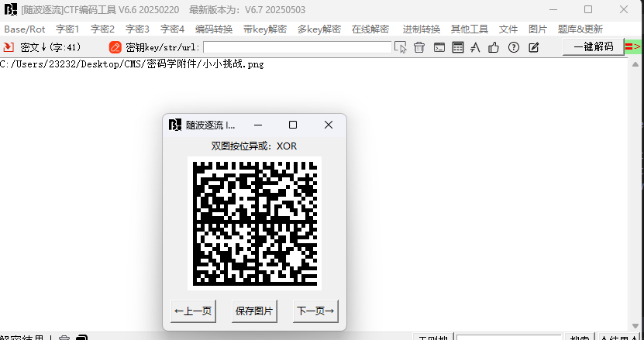Open the 带key解密 menu

tap(265, 29)
